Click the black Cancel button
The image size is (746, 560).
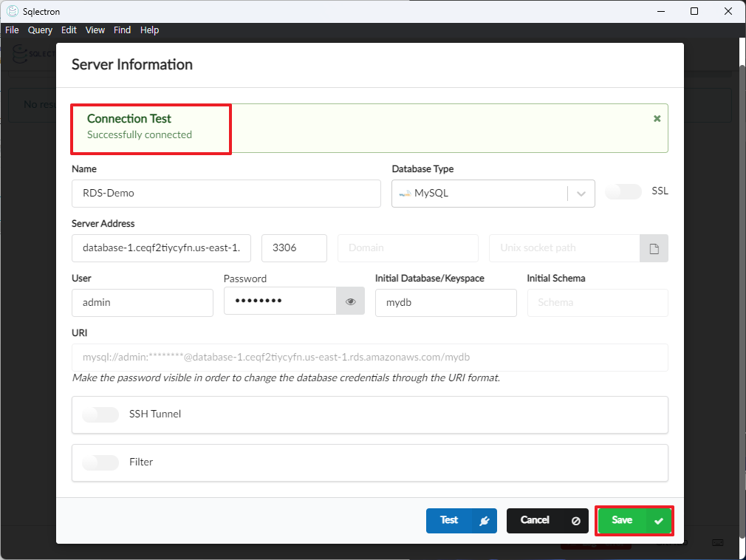(x=547, y=521)
